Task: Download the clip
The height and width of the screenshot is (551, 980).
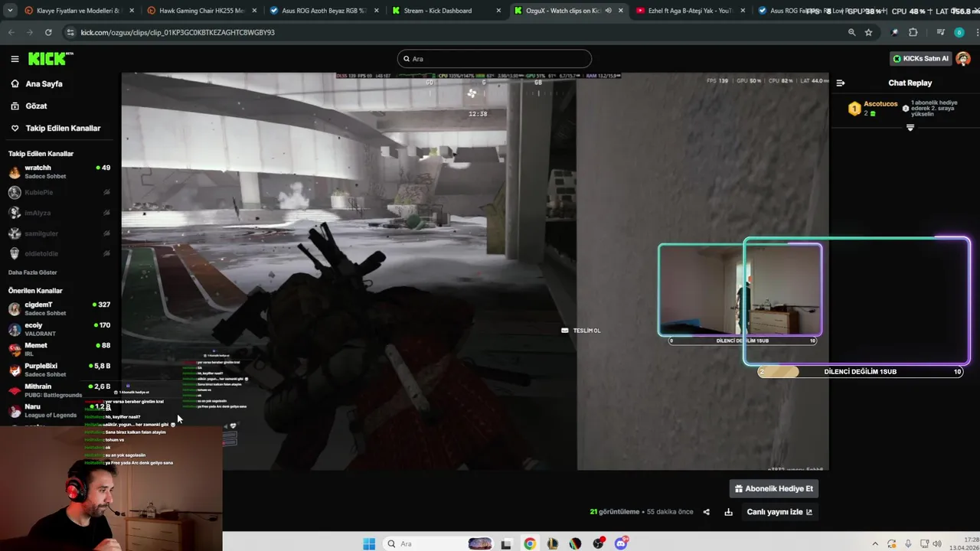Action: [x=728, y=512]
